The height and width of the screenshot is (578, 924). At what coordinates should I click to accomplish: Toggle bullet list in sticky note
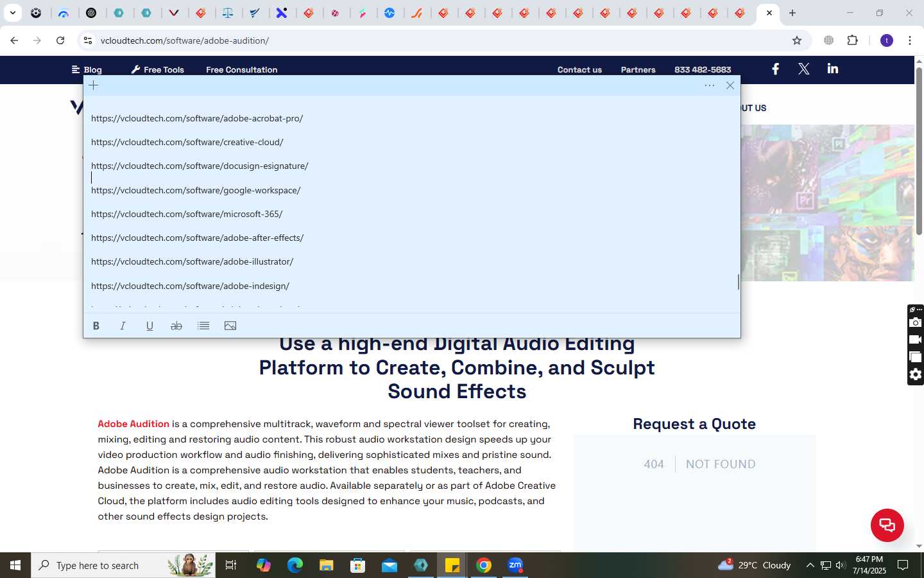point(203,326)
